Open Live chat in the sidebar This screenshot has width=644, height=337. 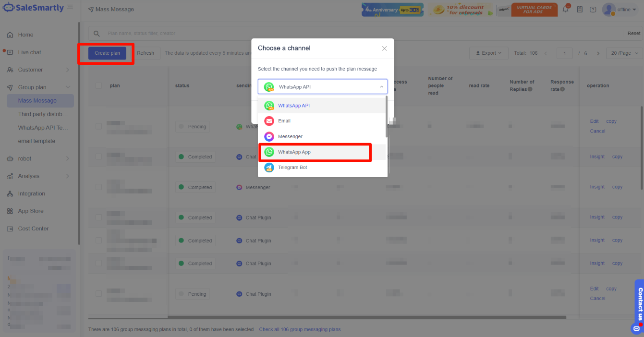[30, 52]
